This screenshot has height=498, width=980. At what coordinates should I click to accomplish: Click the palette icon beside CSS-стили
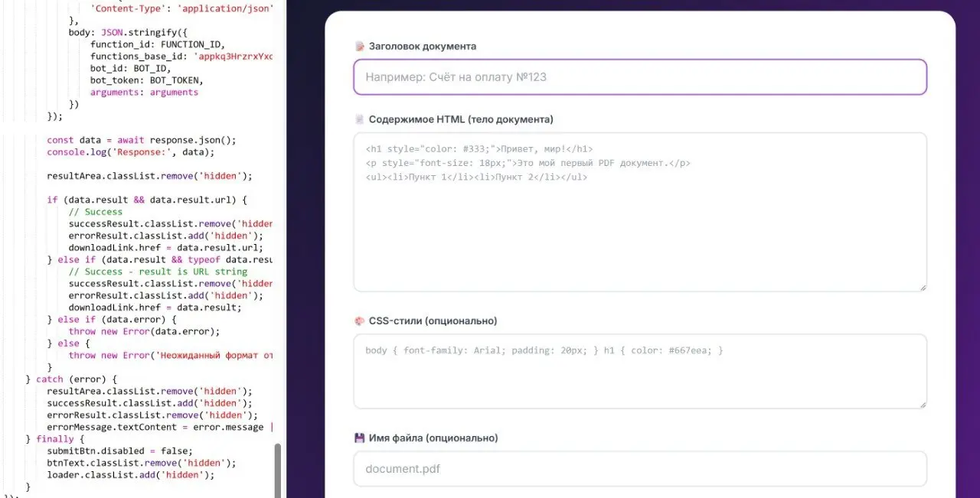tap(359, 321)
